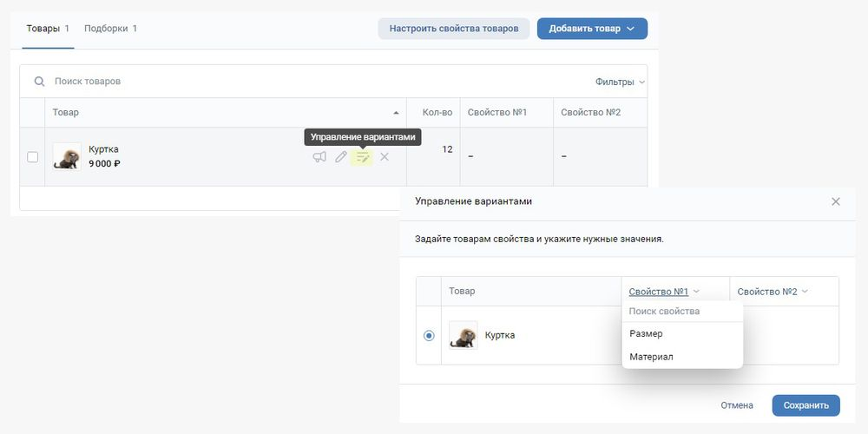Click the magnifier search icon
Image resolution: width=868 pixels, height=434 pixels.
click(39, 82)
